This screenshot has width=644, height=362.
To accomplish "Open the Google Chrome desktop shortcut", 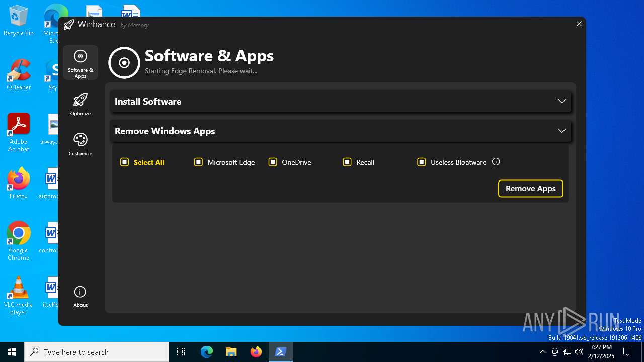I will coord(19,241).
